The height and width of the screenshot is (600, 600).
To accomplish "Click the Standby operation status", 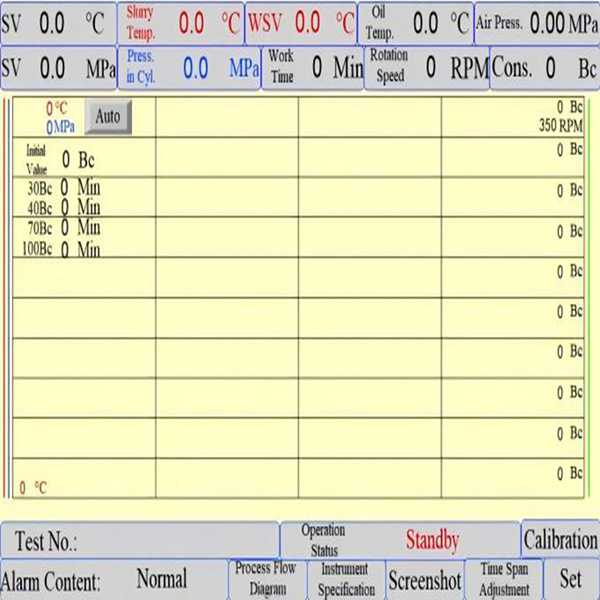I will pyautogui.click(x=432, y=541).
